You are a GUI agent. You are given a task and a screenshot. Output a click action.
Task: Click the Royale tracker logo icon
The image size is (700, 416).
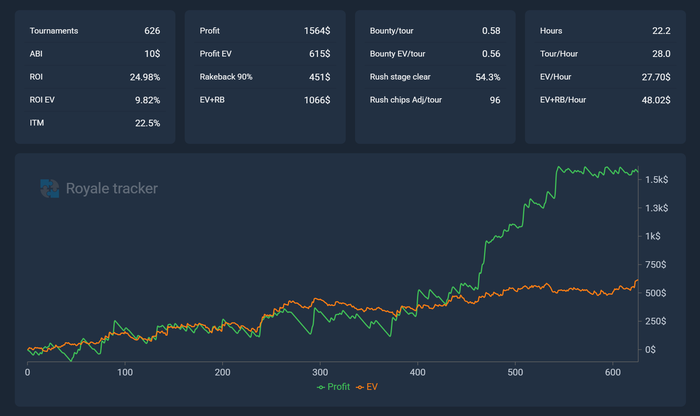(49, 187)
